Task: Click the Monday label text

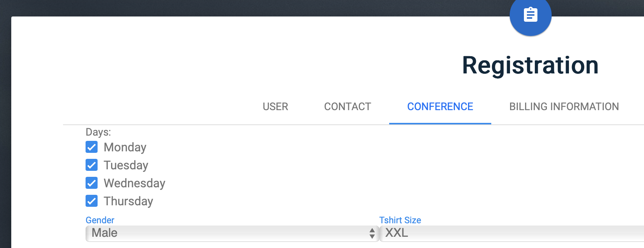Action: [125, 147]
